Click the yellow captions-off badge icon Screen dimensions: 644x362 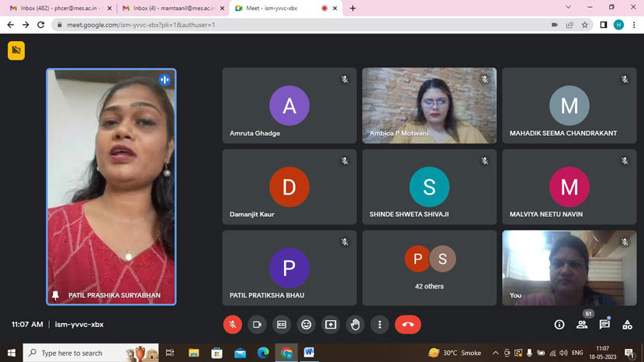[16, 50]
